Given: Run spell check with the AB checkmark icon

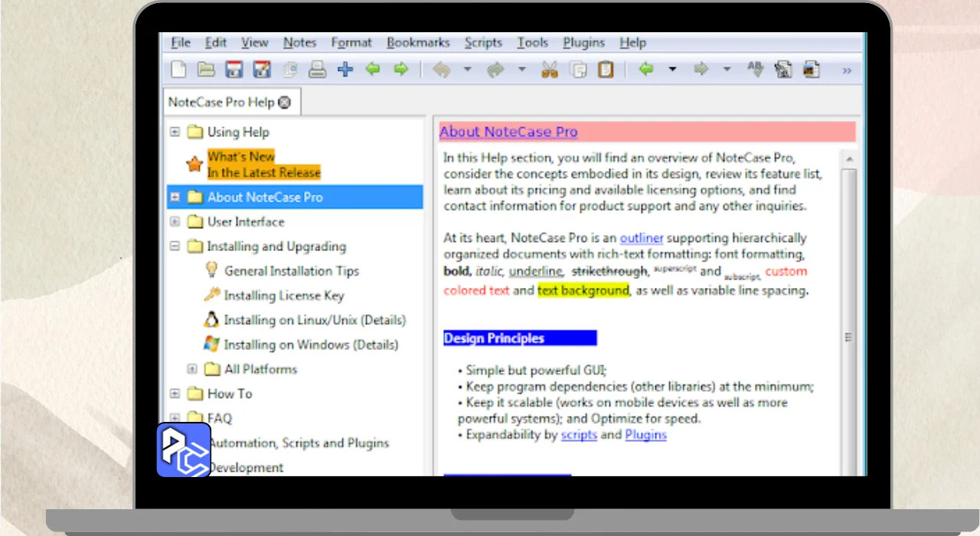Looking at the screenshot, I should [755, 70].
